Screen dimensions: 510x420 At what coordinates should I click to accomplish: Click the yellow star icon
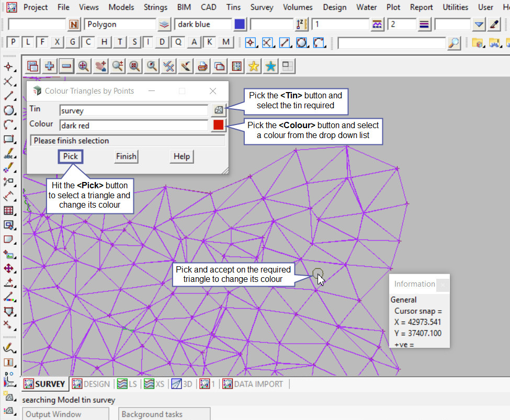tap(254, 66)
